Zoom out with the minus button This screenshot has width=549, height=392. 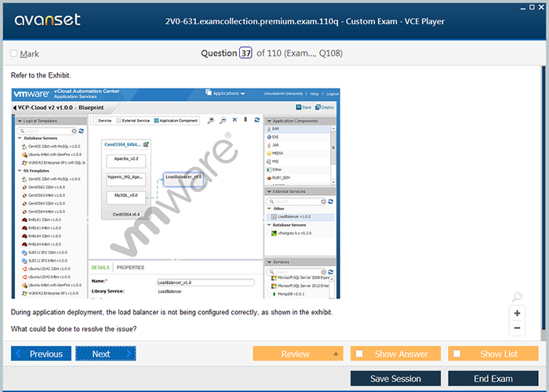pos(517,328)
